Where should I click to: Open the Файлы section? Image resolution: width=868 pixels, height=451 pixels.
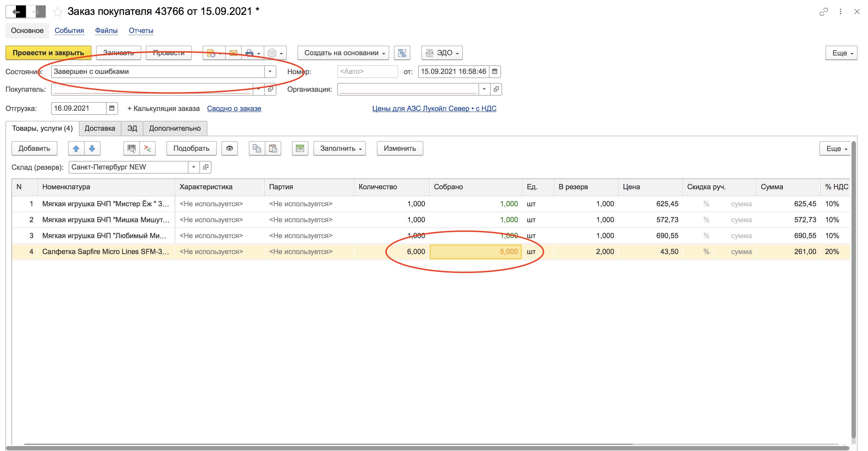(106, 31)
